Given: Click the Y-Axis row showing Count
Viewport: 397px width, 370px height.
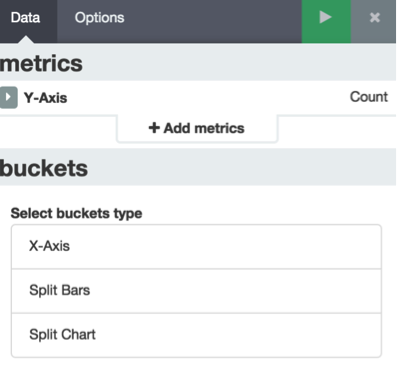Looking at the screenshot, I should (x=198, y=97).
